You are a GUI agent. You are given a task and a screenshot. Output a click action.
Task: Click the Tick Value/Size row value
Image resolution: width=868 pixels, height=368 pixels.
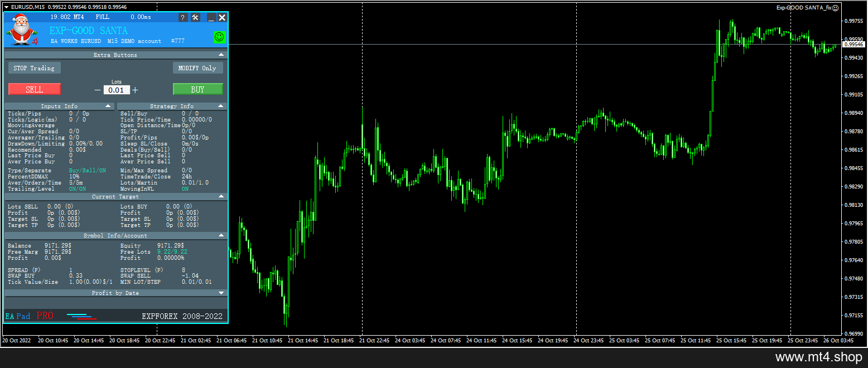pos(90,282)
